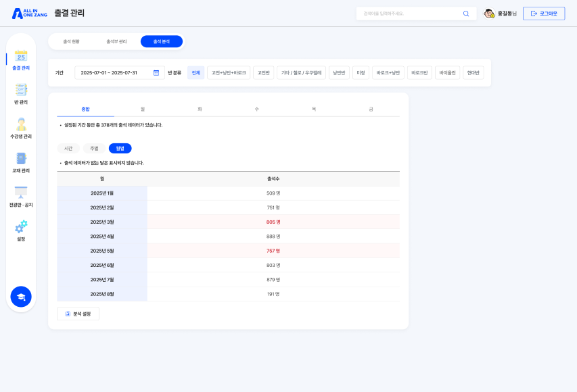
Task: Show the 월별 breakdown view
Action: 120,149
